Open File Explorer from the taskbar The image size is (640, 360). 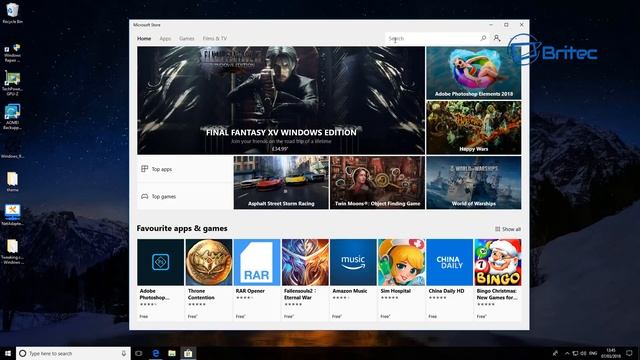click(172, 353)
